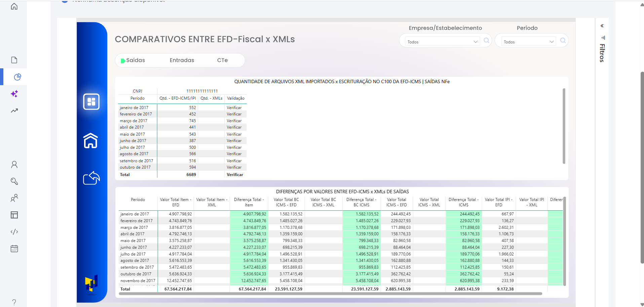Screen dimensions: 644x307
Task: Click the Período search magnifier
Action: (x=563, y=40)
